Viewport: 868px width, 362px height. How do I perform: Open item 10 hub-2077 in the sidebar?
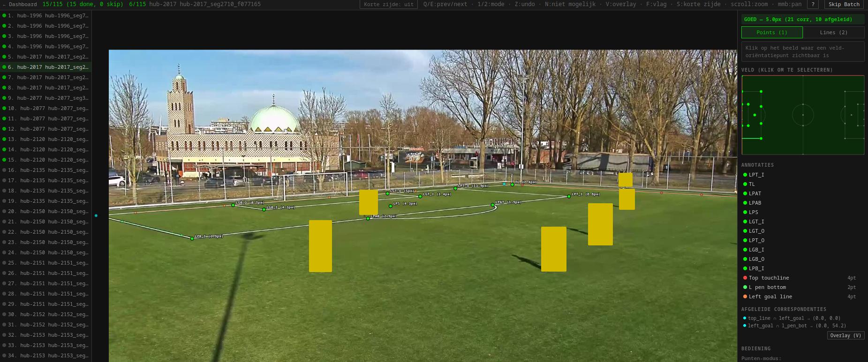45,108
